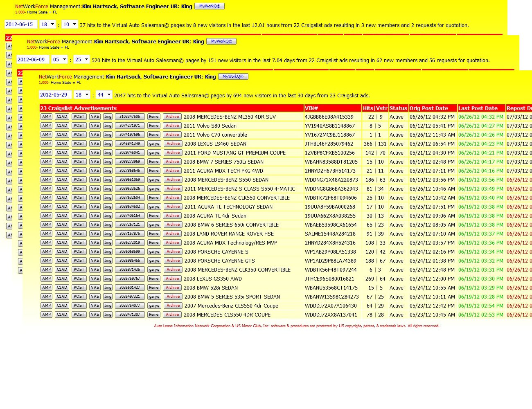Image resolution: width=532 pixels, height=409 pixels.
Task: Click the '366 | 131' hits and visitors cell
Action: point(375,144)
